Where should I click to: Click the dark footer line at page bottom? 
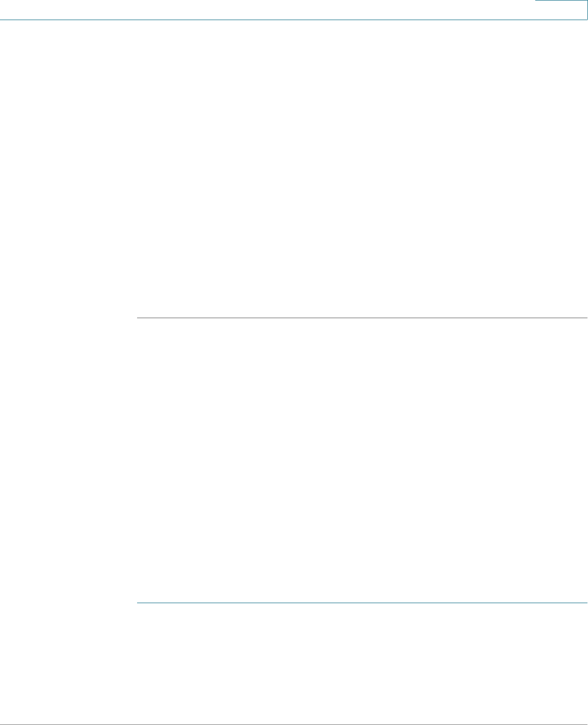pos(294,724)
